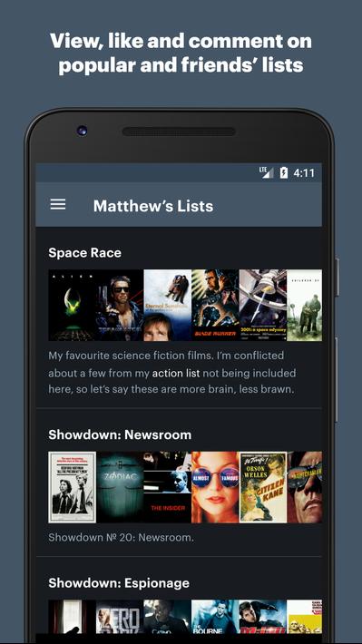Screen dimensions: 362x644
Task: Select the All the President's Men poster
Action: pos(73,487)
